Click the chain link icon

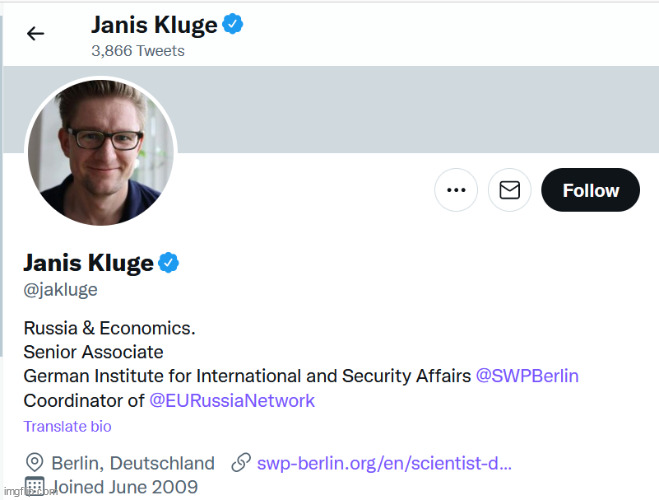(240, 463)
